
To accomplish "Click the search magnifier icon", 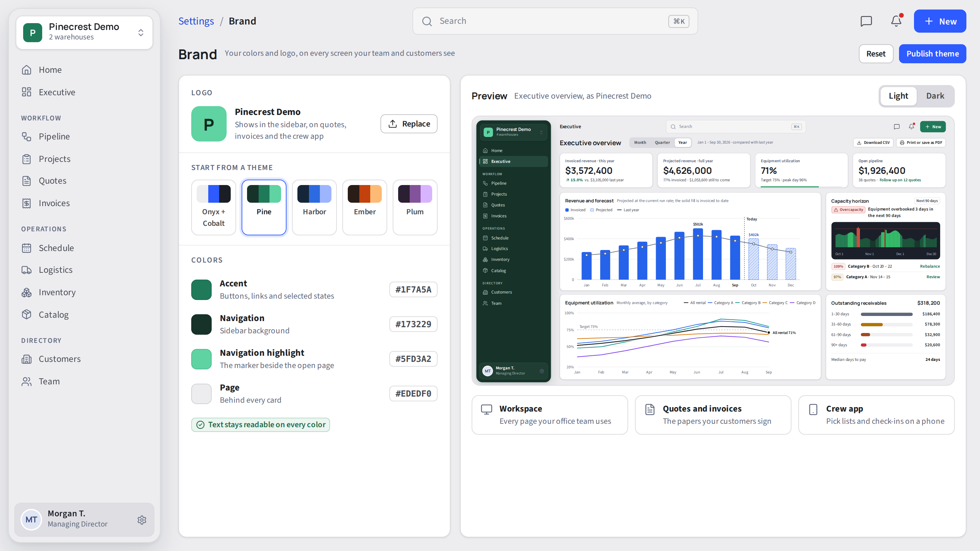I will coord(427,21).
